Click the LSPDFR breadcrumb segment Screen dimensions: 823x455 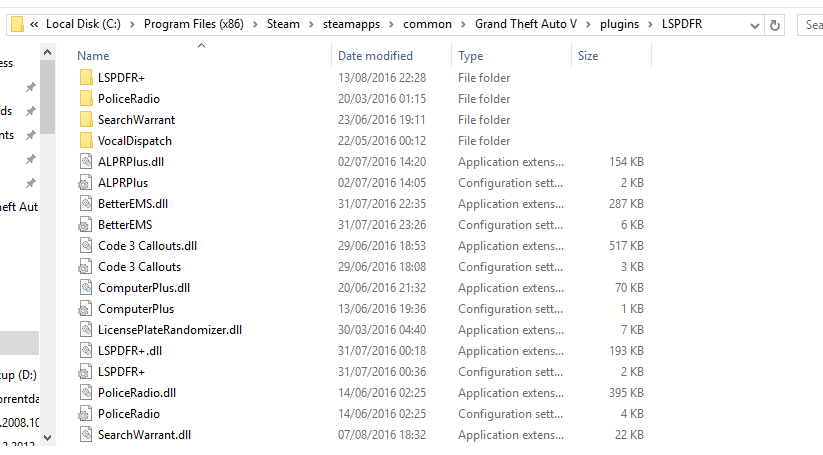682,24
